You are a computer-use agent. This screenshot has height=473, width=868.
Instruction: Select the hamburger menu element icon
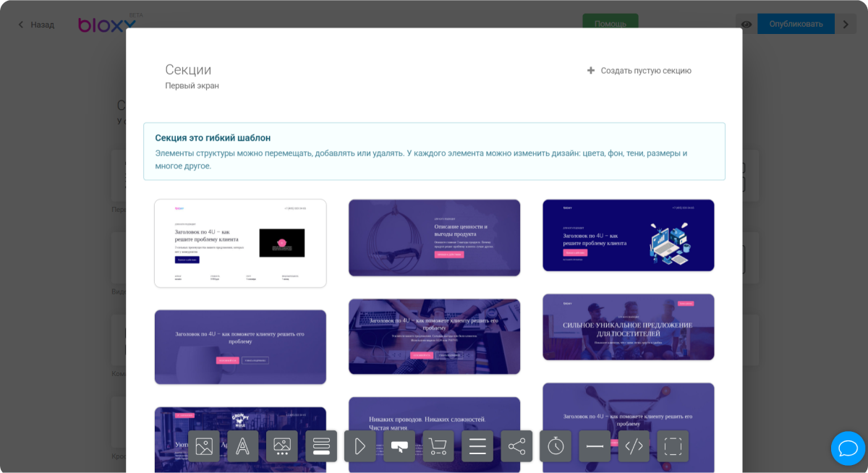(x=477, y=446)
